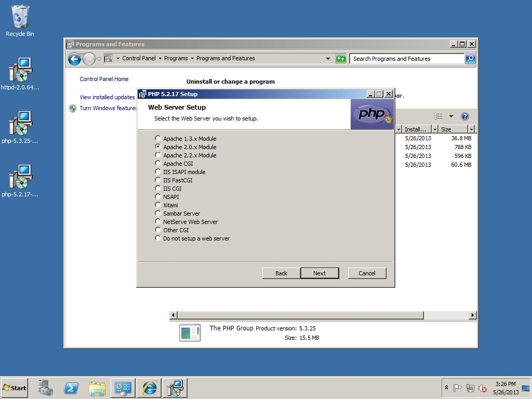532x399 pixels.
Task: Click the change view icon in Programs list
Action: (438, 116)
